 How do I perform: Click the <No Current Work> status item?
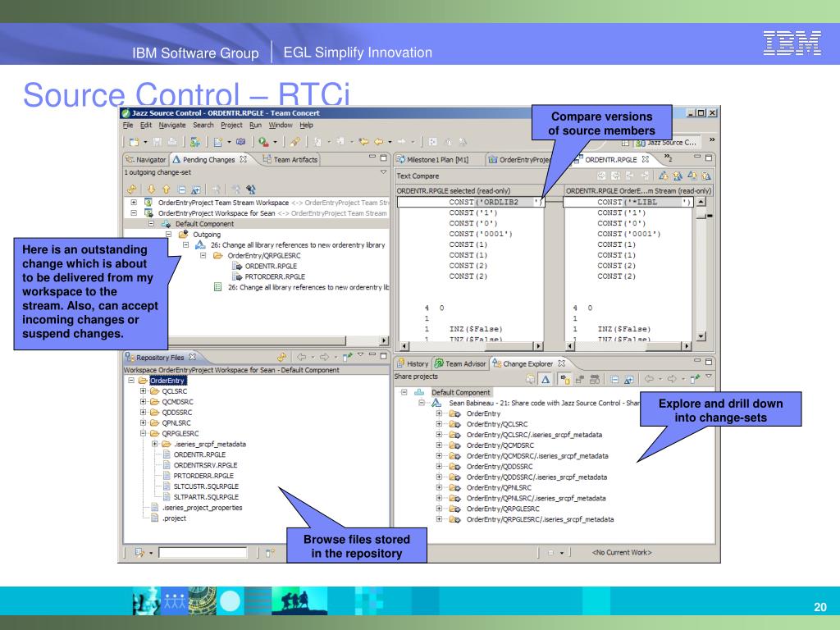click(x=622, y=552)
